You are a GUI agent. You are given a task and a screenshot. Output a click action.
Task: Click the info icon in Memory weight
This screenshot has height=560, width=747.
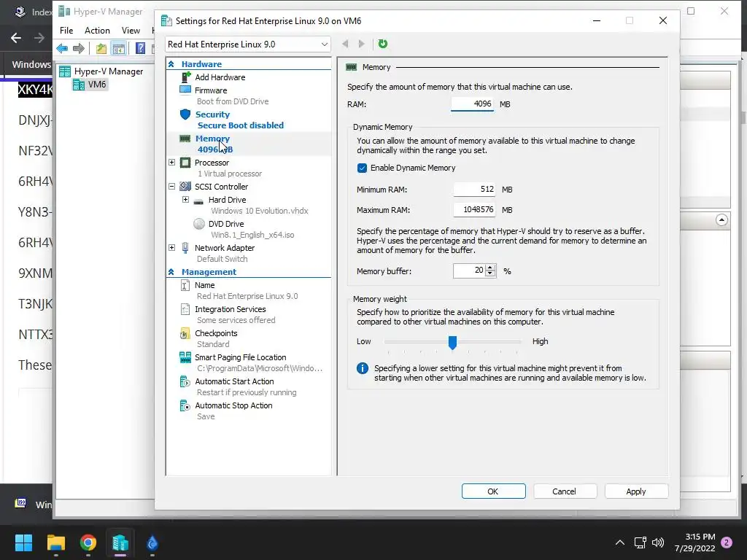click(x=363, y=368)
